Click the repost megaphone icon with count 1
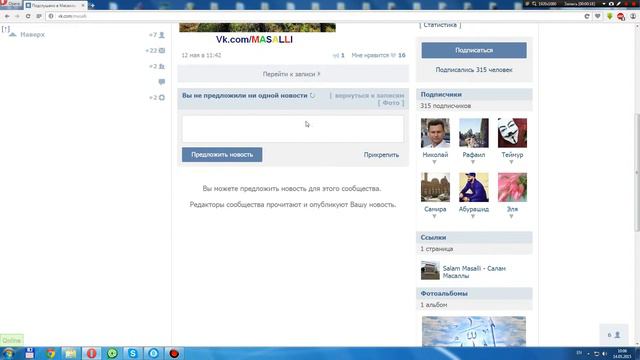640x360 pixels. pyautogui.click(x=336, y=56)
